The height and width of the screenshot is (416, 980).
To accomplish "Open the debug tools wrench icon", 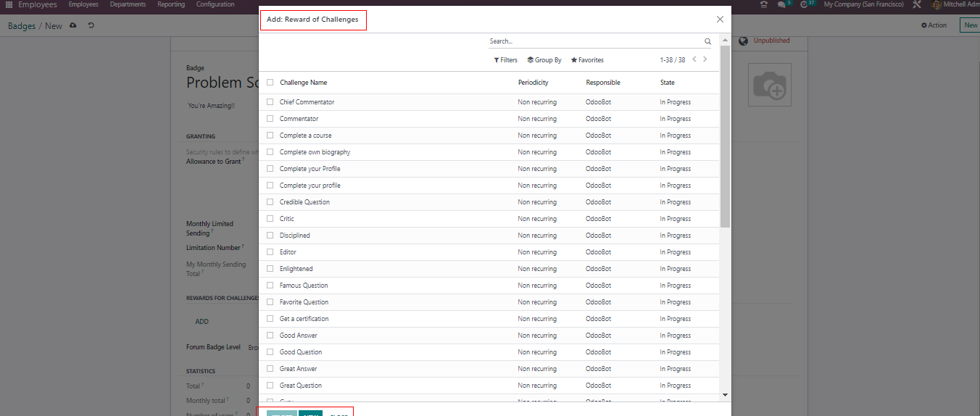I will [x=917, y=5].
